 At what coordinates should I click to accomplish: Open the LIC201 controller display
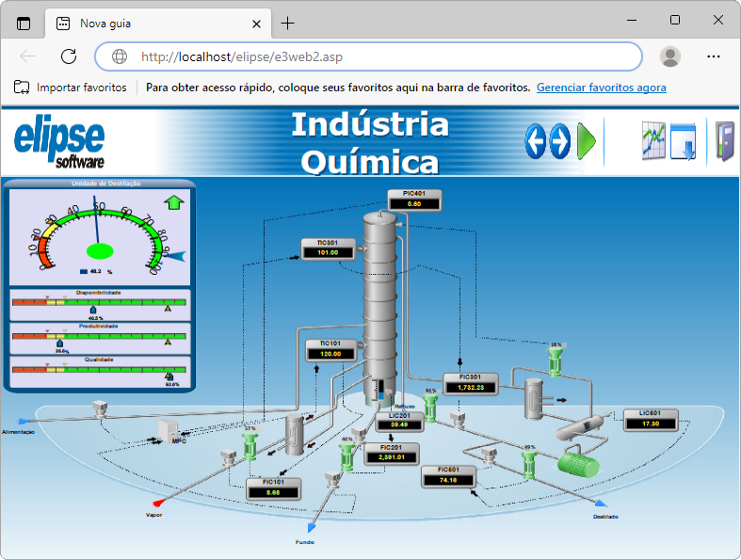tap(400, 421)
